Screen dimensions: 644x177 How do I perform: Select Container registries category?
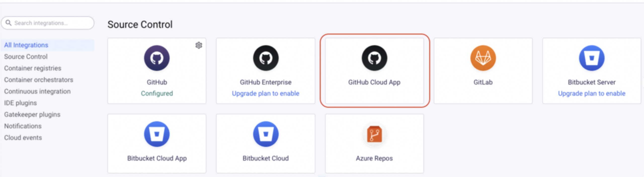[x=33, y=68]
